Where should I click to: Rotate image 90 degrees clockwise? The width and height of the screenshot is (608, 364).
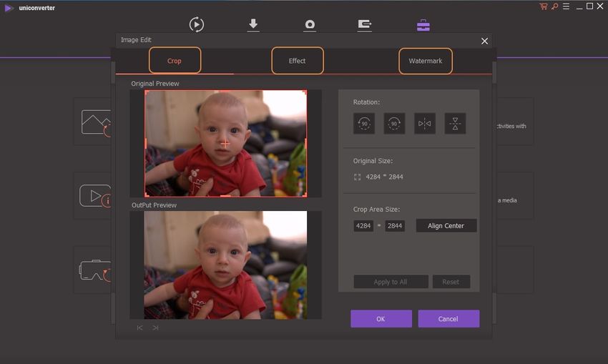(394, 124)
